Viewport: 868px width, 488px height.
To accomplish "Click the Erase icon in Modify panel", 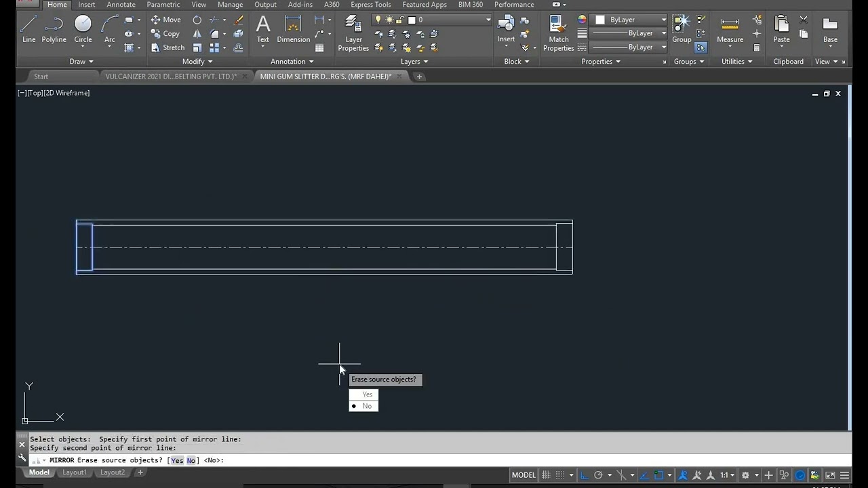I will coord(238,20).
